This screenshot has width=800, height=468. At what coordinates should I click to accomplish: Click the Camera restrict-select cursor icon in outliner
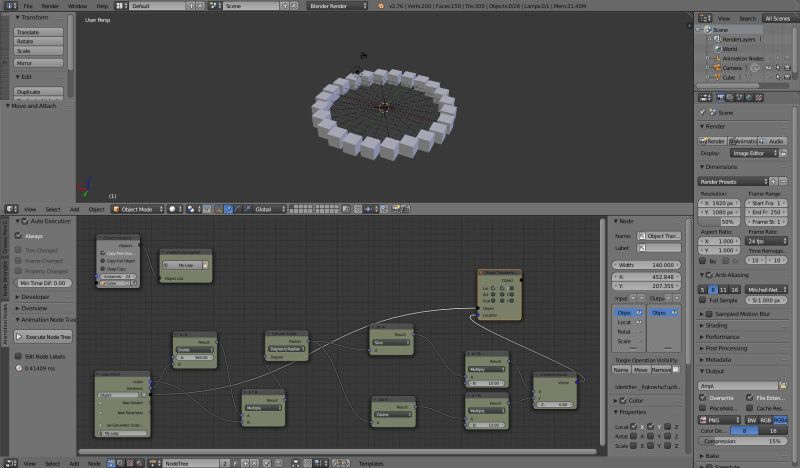pos(778,68)
